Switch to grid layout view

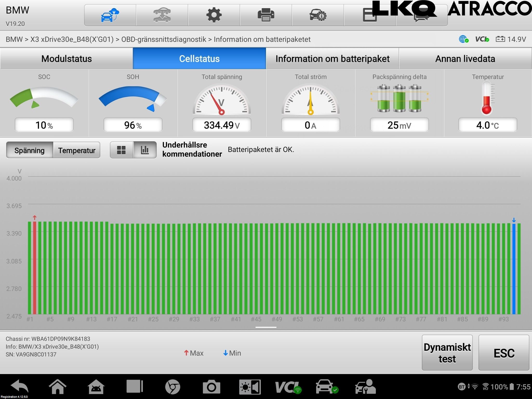tap(121, 150)
